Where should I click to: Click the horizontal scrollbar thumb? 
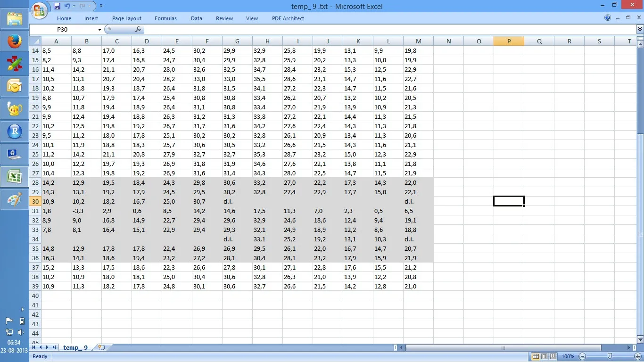pos(503,348)
